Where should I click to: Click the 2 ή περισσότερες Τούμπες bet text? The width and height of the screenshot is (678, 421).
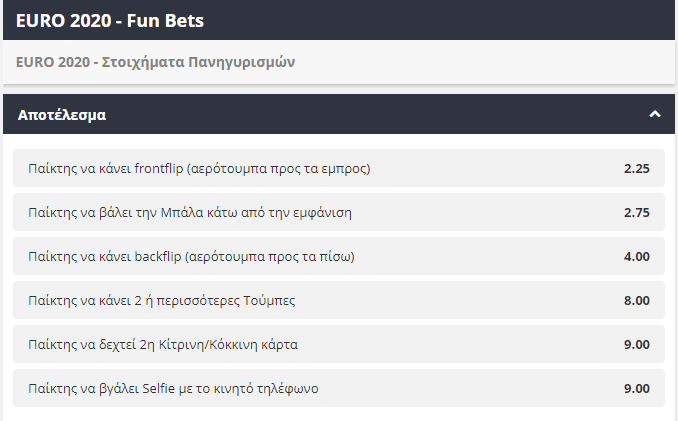click(x=162, y=300)
